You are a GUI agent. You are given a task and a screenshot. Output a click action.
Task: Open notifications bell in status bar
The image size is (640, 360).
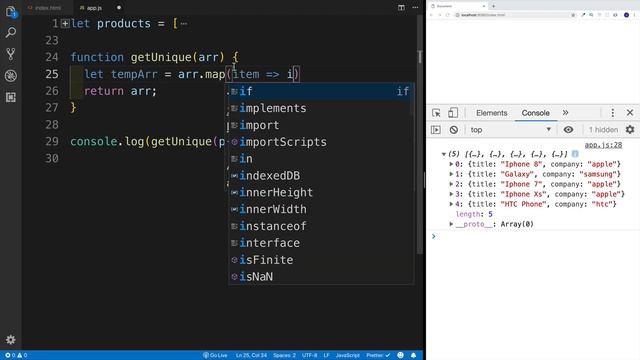tap(413, 355)
